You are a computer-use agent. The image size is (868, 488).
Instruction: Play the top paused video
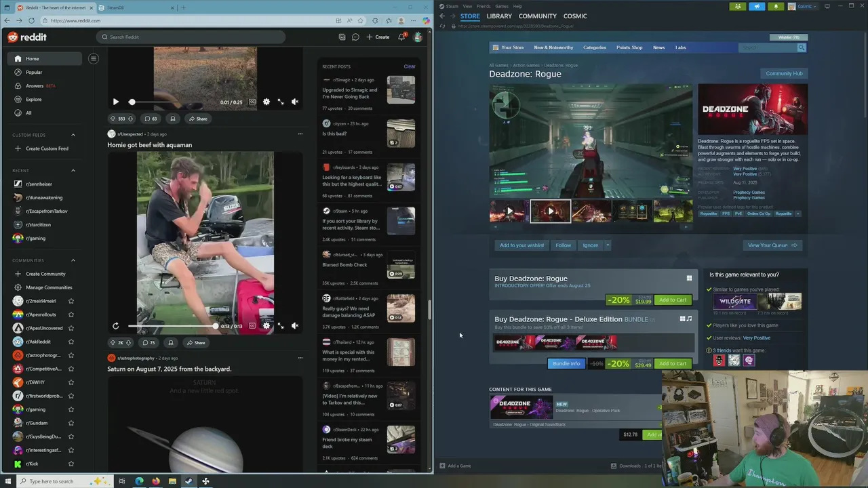[115, 102]
